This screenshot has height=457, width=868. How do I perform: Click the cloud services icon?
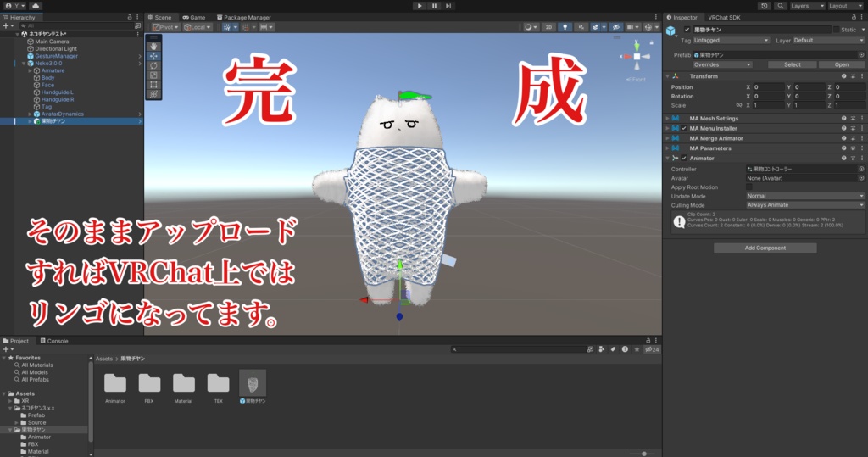(36, 6)
